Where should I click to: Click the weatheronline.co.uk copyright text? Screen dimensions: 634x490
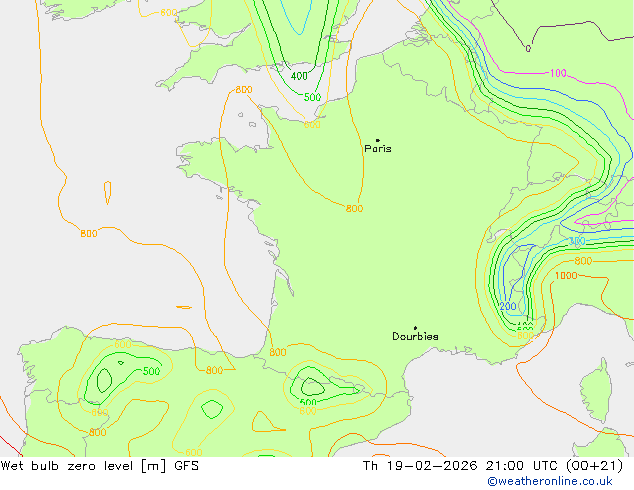(550, 481)
